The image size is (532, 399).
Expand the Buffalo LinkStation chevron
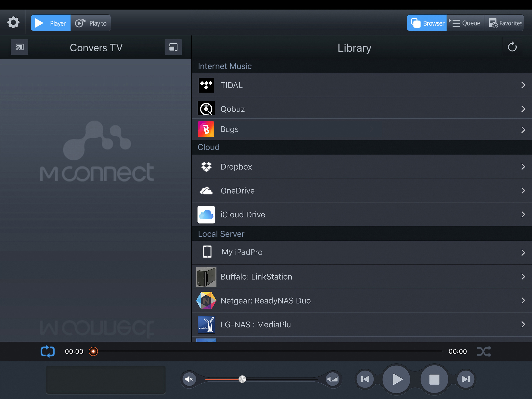(523, 277)
